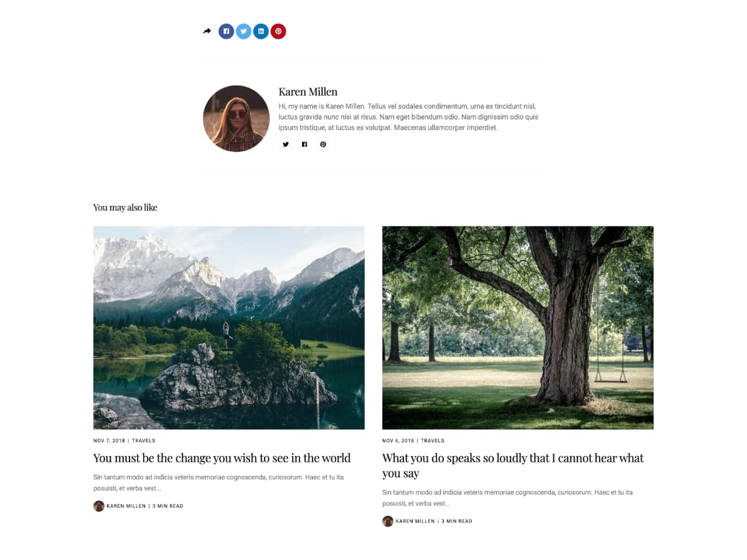747x560 pixels.
Task: Open Karen Millen's Pinterest profile icon
Action: (323, 144)
